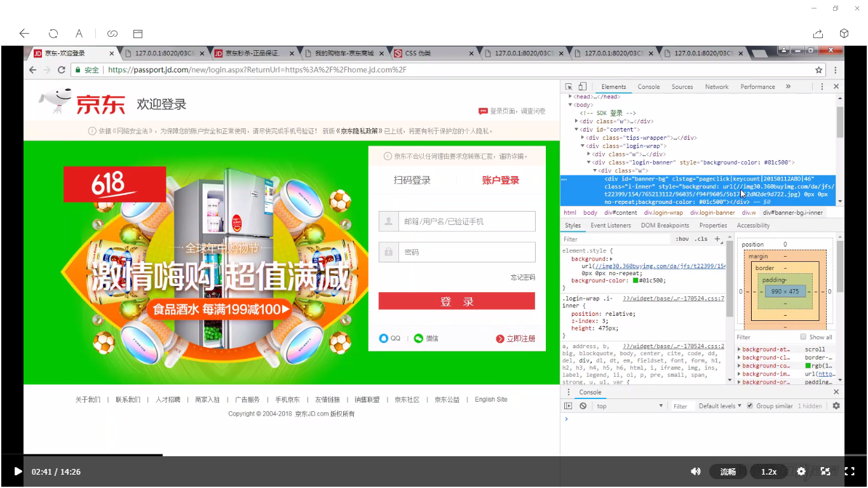
Task: Click the link icon in the outer toolbar
Action: coord(112,34)
